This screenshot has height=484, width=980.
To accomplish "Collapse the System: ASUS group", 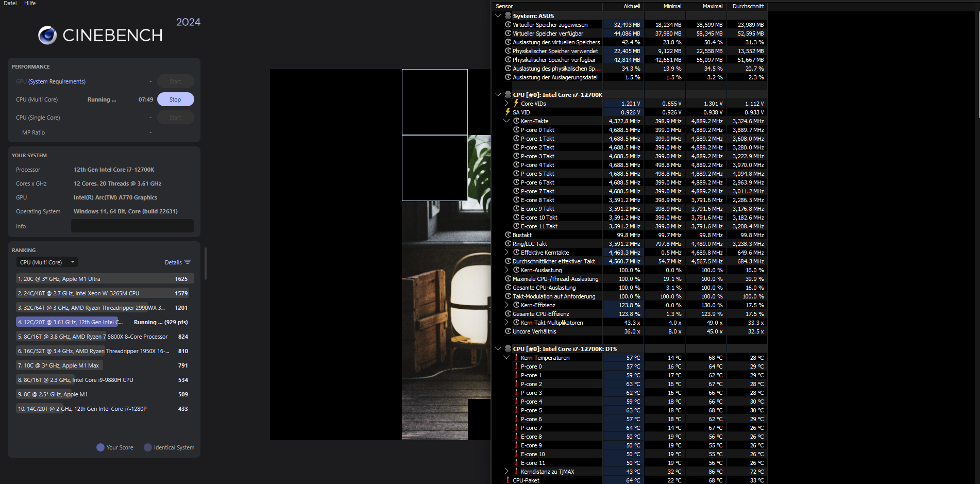I will (498, 16).
